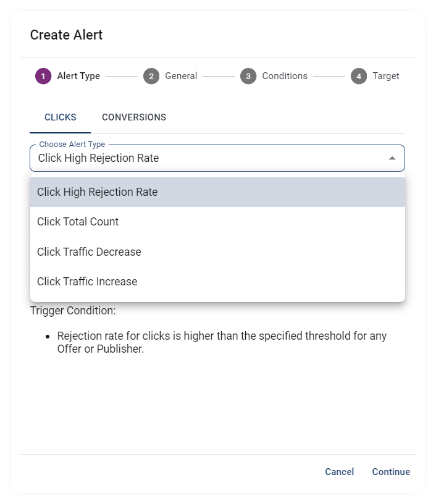Click Cancel to dismiss the dialog
Screen dimensions: 436x504
click(x=339, y=471)
